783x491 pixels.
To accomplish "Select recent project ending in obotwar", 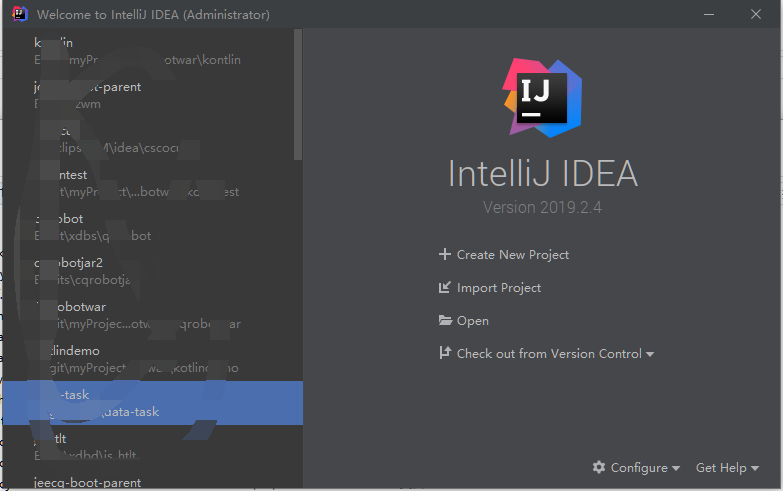I will (x=152, y=315).
